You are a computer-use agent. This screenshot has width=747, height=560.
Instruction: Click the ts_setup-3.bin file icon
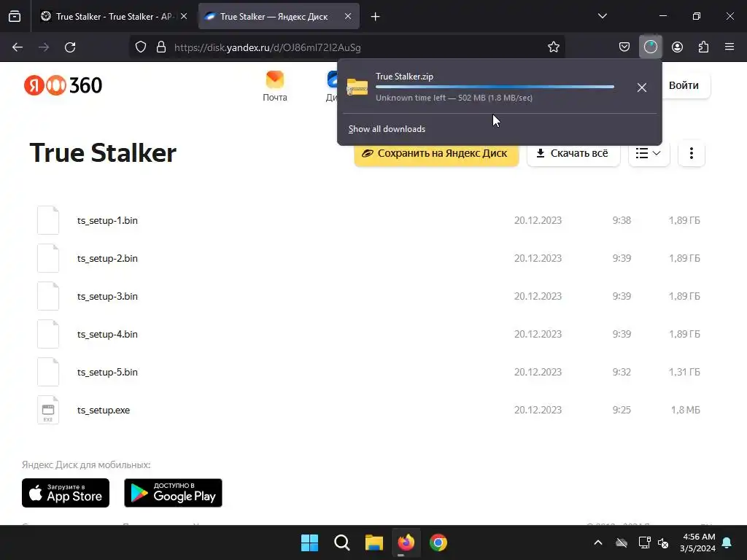point(48,296)
